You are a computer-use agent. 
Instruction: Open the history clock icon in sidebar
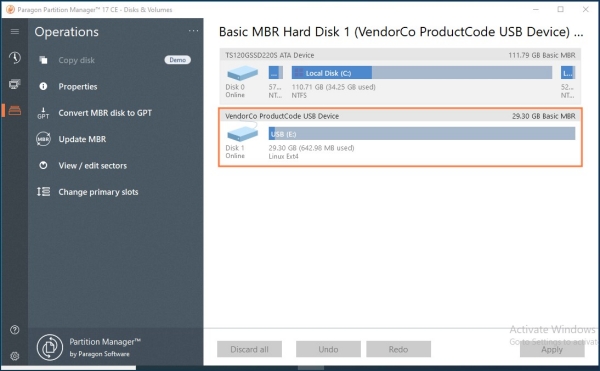click(x=15, y=57)
